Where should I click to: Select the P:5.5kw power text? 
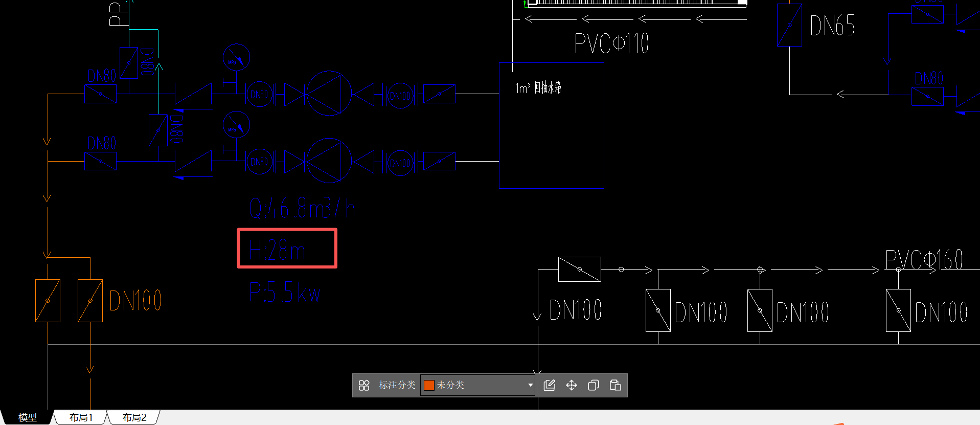(x=285, y=293)
